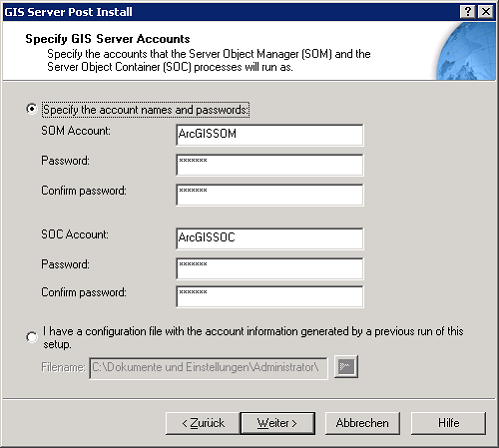Focus the Password field under SOM Account
Image resolution: width=499 pixels, height=448 pixels.
pos(270,165)
